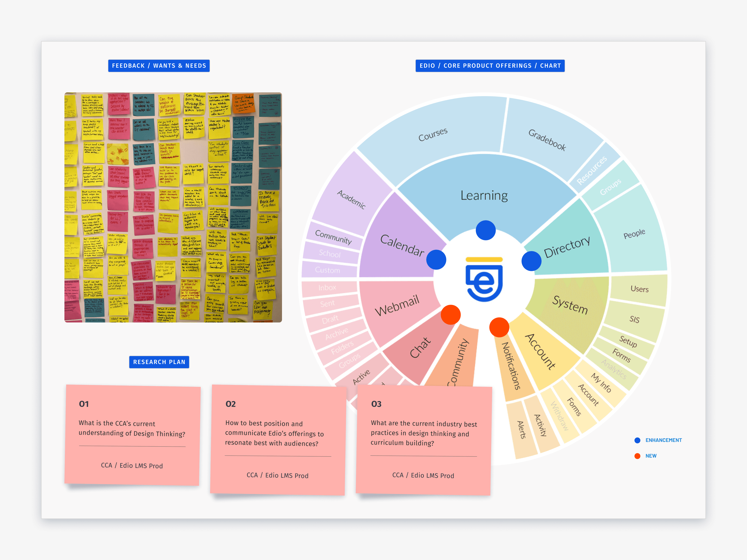Open research card 03 about industry best practices

(424, 440)
